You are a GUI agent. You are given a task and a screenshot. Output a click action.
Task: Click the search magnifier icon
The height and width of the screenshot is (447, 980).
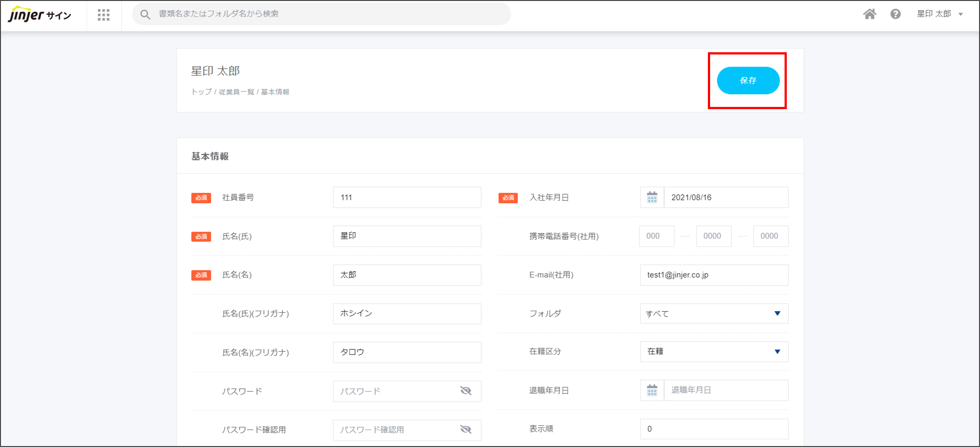click(145, 14)
